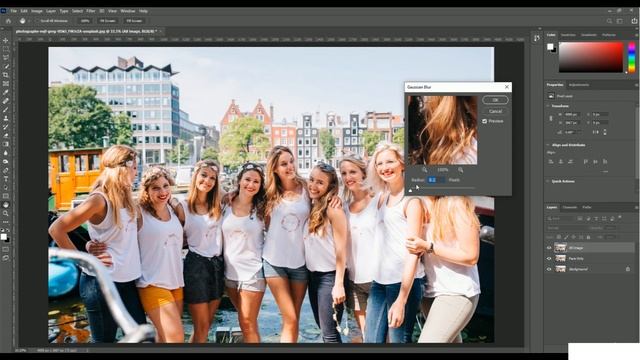Toggle lock transparent pixels
Image resolution: width=640 pixels, height=360 pixels.
[559, 237]
